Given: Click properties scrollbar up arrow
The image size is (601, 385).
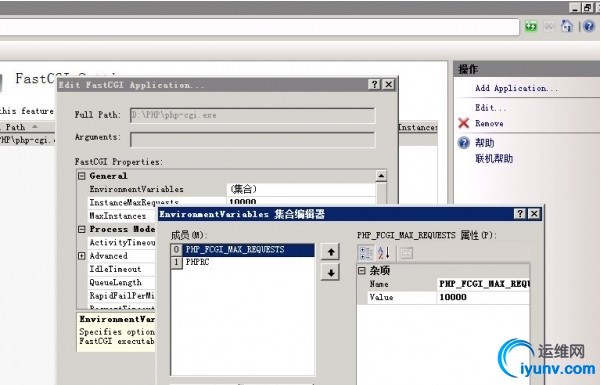Looking at the screenshot, I should point(381,176).
